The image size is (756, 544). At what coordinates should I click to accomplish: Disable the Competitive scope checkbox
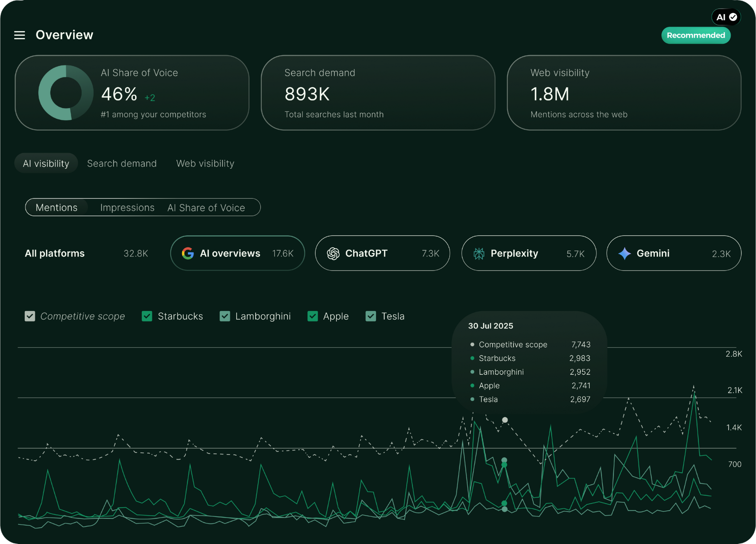[30, 316]
